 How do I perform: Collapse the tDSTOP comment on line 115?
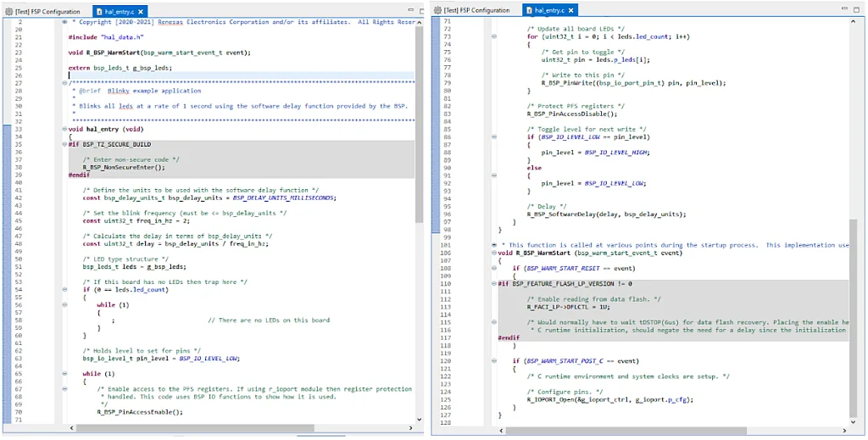[x=494, y=321]
